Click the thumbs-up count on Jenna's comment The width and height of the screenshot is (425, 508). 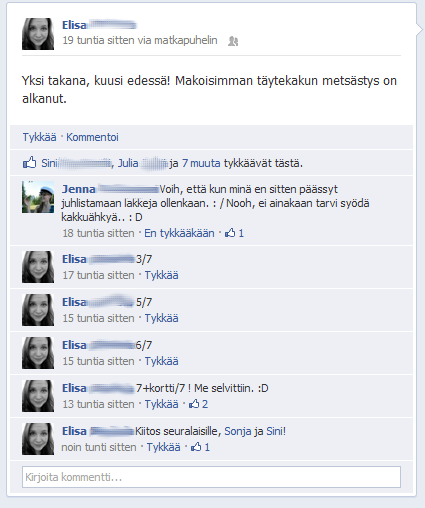[x=234, y=233]
